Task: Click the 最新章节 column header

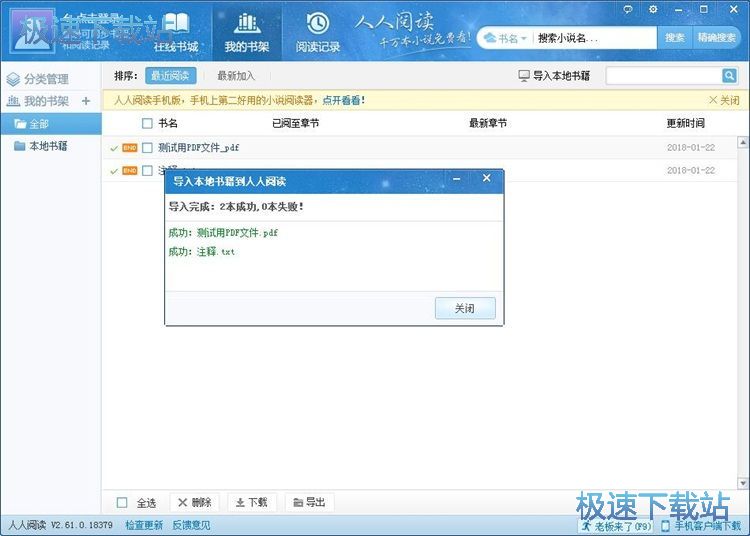Action: tap(487, 123)
